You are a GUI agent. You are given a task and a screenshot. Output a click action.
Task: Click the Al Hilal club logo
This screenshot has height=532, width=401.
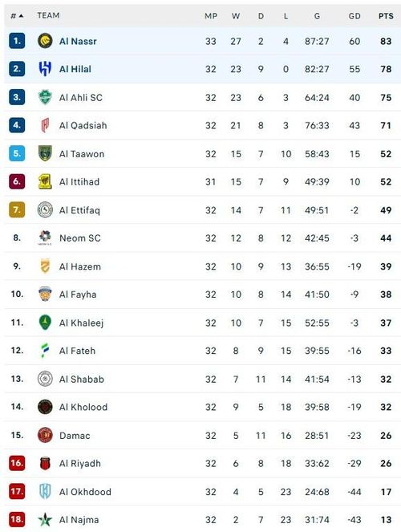click(45, 69)
